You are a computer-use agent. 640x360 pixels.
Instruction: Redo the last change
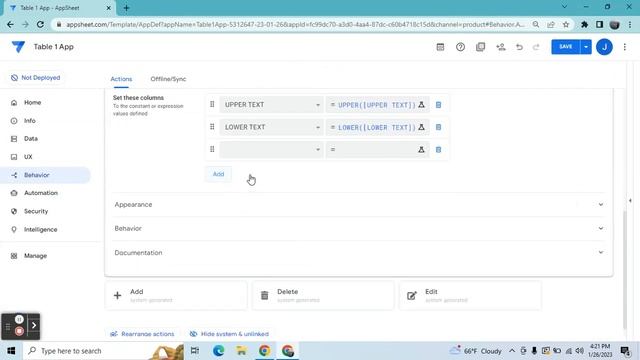[x=536, y=47]
